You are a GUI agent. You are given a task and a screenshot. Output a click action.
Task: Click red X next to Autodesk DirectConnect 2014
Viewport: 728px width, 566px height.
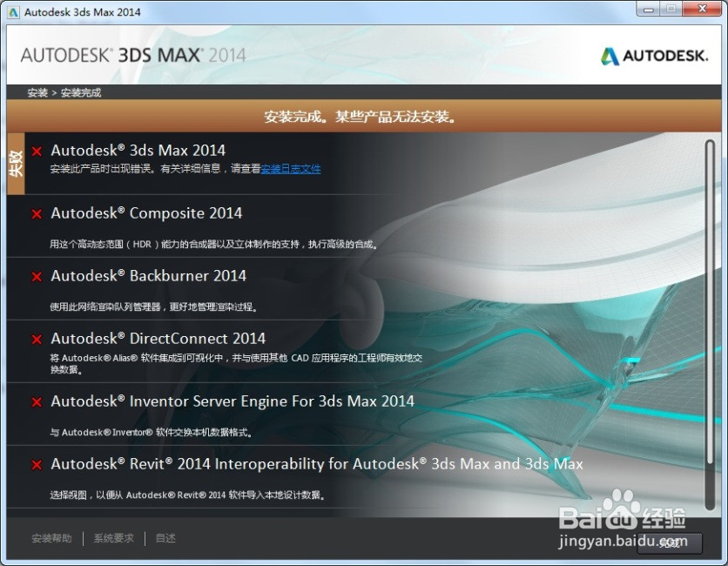[37, 340]
